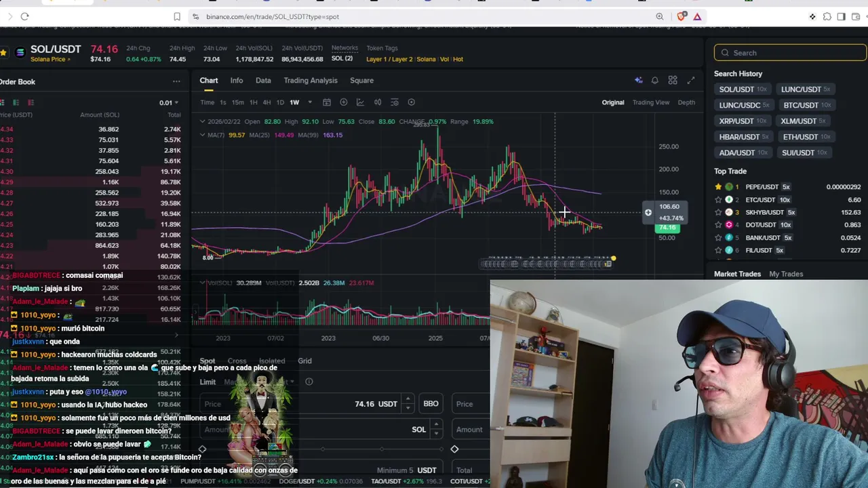Click the pair search field
868x488 pixels.
click(790, 53)
